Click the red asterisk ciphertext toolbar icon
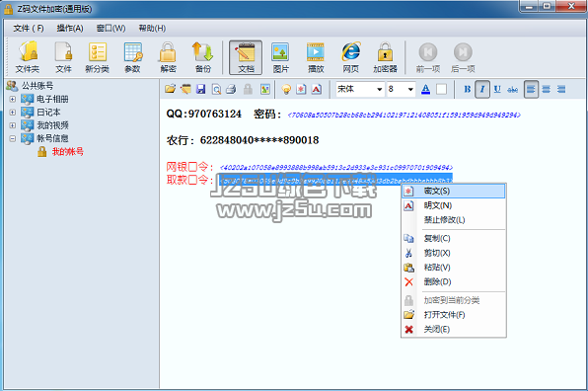This screenshot has width=588, height=391. [301, 89]
